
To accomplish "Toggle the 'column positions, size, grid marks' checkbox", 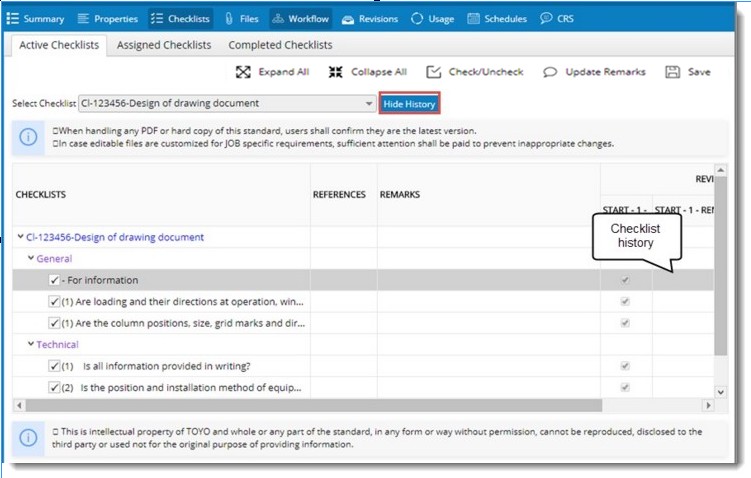I will click(x=54, y=323).
